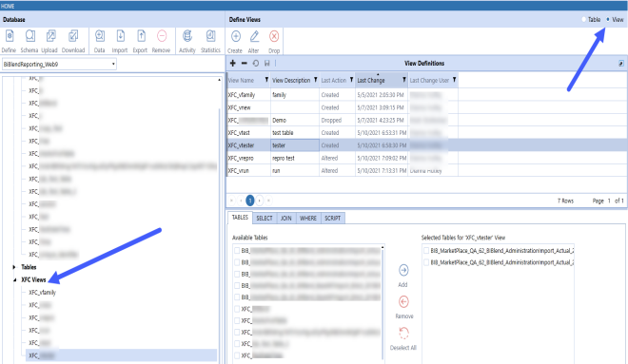This screenshot has width=628, height=364.
Task: Select the XFC_vtest row
Action: point(427,133)
